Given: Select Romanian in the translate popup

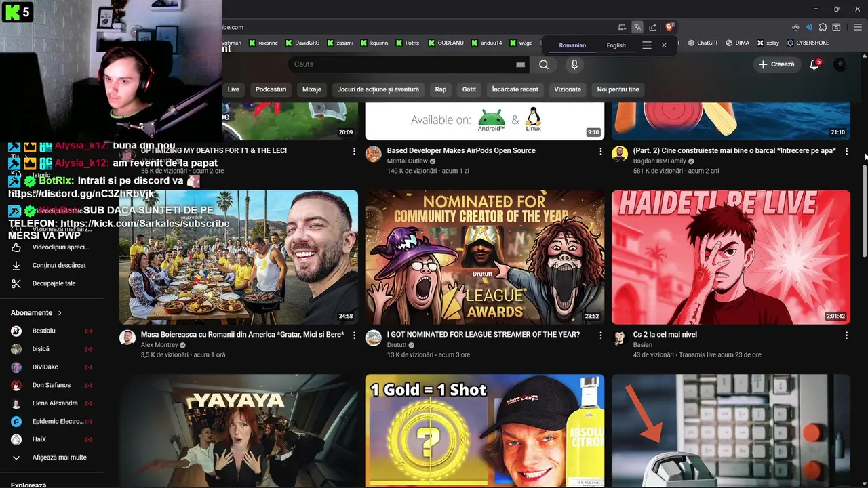Looking at the screenshot, I should coord(572,45).
